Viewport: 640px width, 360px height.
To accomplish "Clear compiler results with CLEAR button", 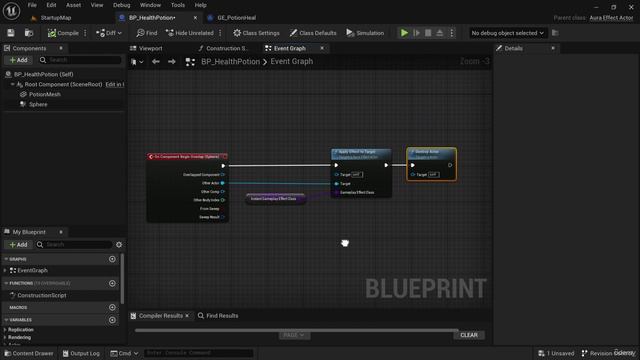I will pos(469,335).
